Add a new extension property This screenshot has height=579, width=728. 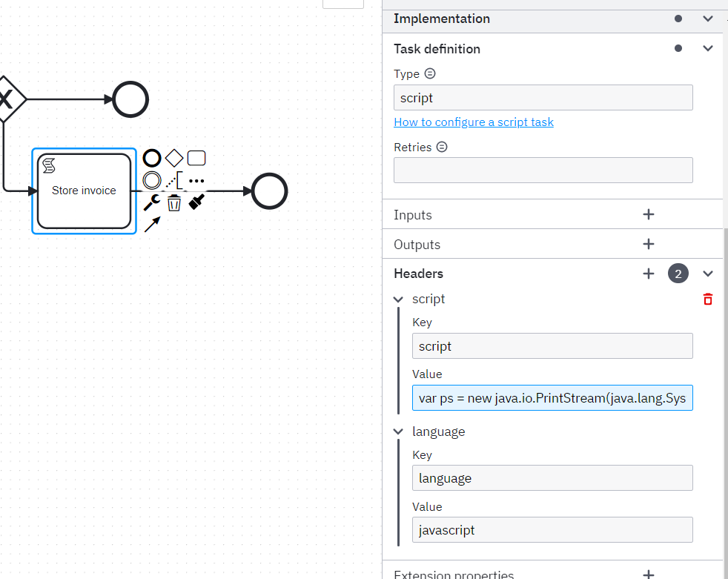[649, 575]
